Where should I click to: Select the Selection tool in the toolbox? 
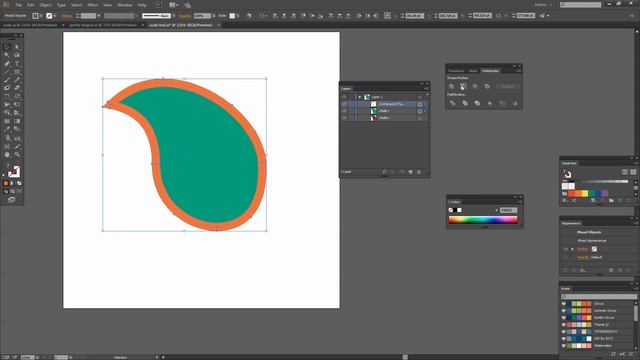click(7, 47)
